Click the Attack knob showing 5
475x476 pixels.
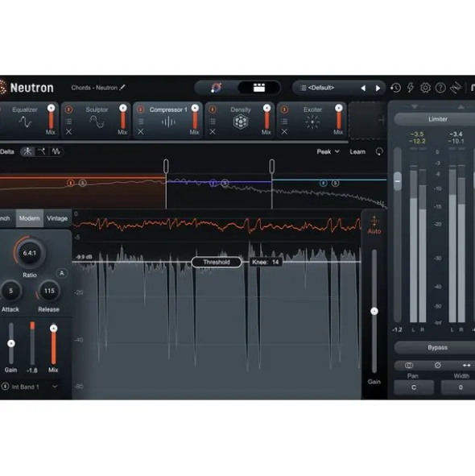[x=10, y=291]
